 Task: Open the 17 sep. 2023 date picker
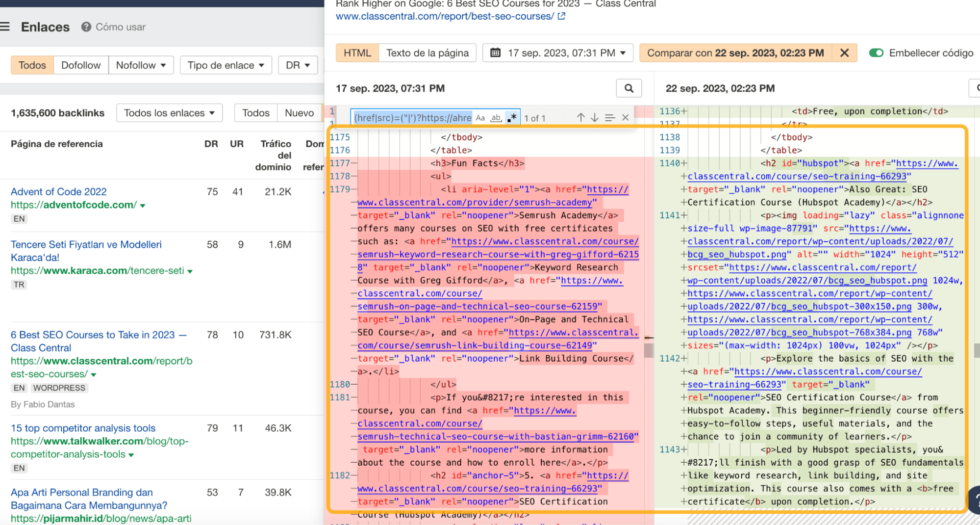point(558,53)
